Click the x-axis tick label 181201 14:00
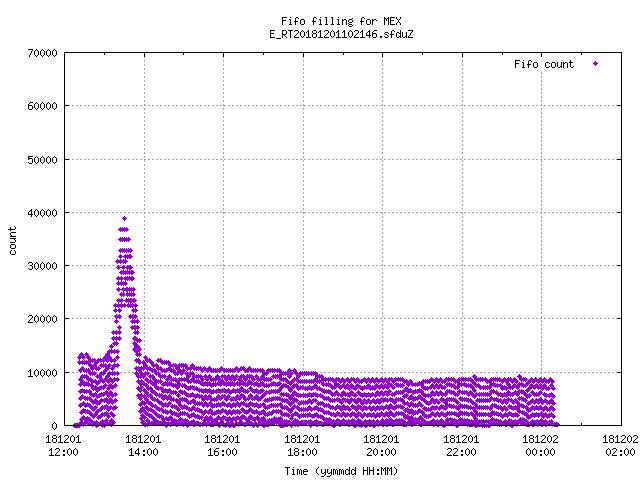Screen dimensions: 640x480 143,446
